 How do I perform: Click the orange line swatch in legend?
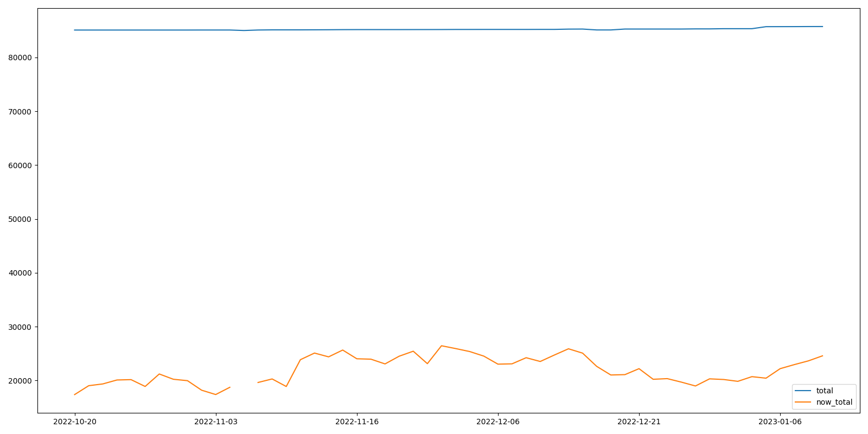coord(803,402)
